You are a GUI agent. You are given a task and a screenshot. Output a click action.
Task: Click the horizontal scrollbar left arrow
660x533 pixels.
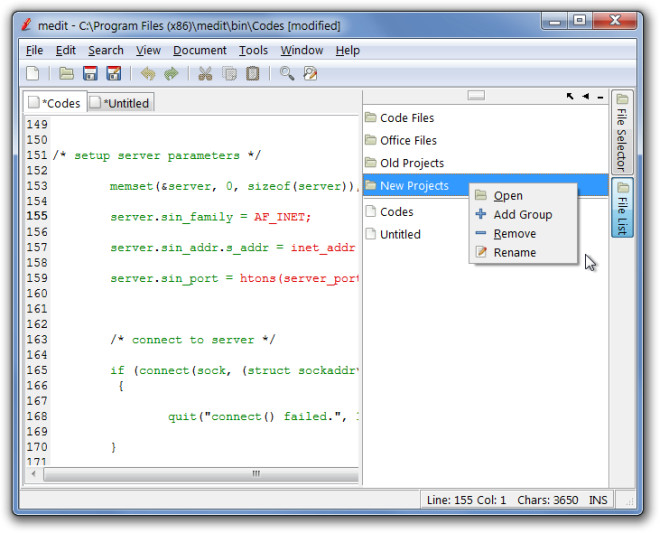pos(34,474)
